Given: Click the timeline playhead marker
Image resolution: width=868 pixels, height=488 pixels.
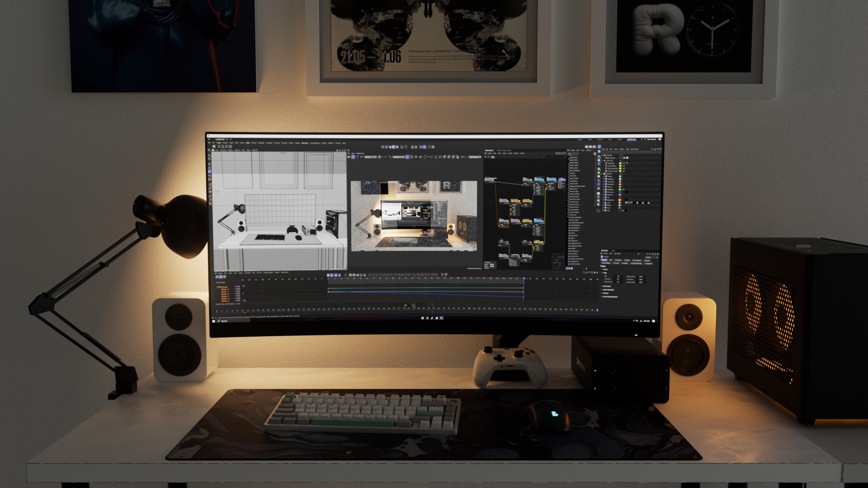Looking at the screenshot, I should 524,278.
